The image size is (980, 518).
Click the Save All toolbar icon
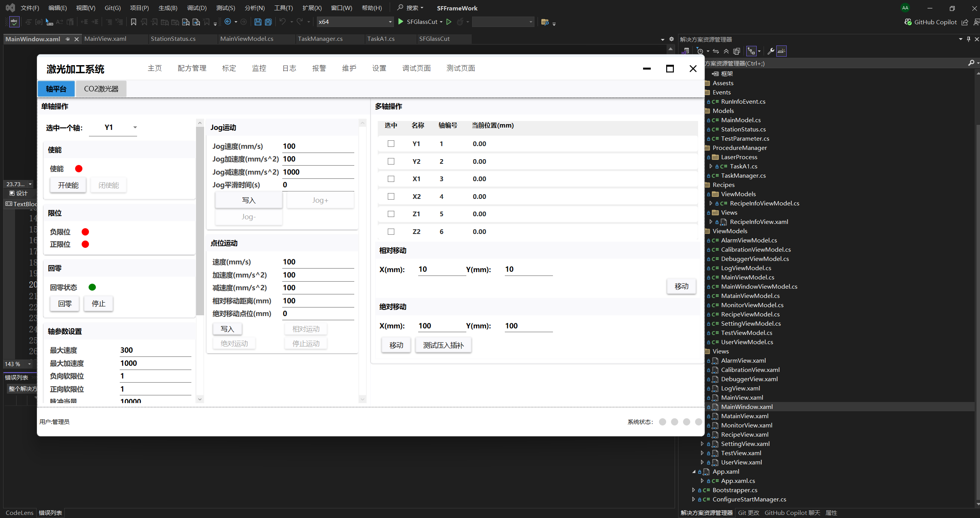[x=268, y=22]
